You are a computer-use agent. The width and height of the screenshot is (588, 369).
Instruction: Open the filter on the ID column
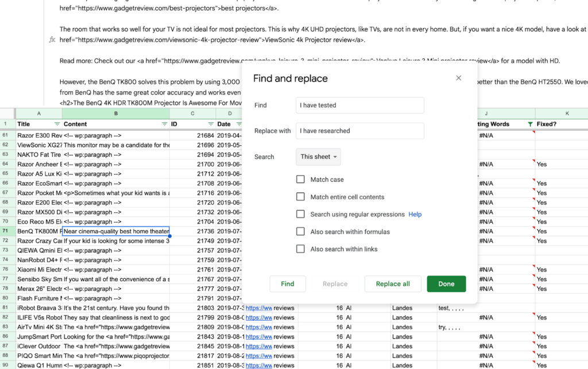(x=211, y=124)
